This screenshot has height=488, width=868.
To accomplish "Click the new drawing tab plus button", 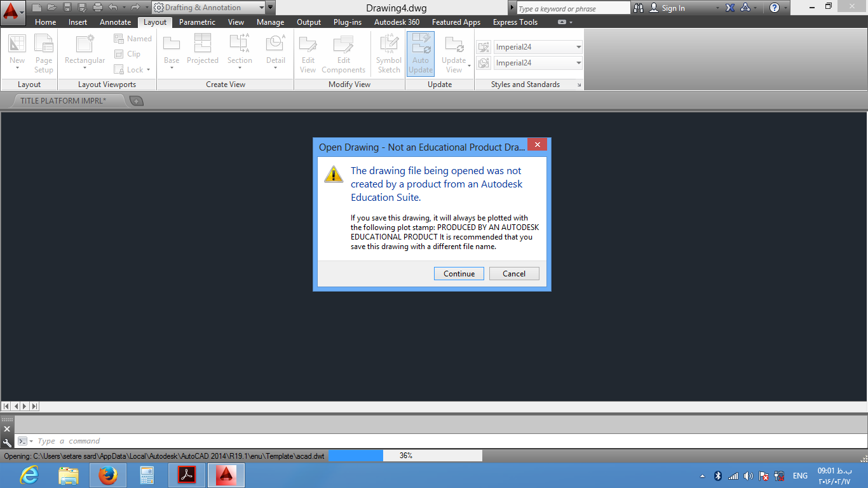I will (136, 101).
